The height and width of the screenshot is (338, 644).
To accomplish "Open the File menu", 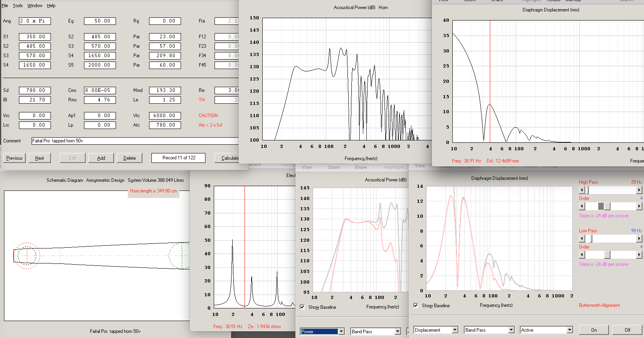I will [x=5, y=6].
